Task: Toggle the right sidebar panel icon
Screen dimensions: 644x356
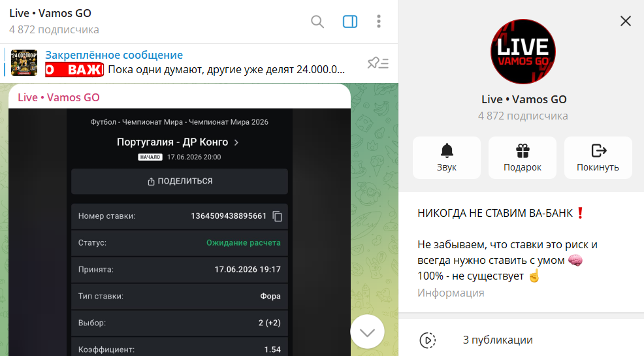Action: point(350,22)
